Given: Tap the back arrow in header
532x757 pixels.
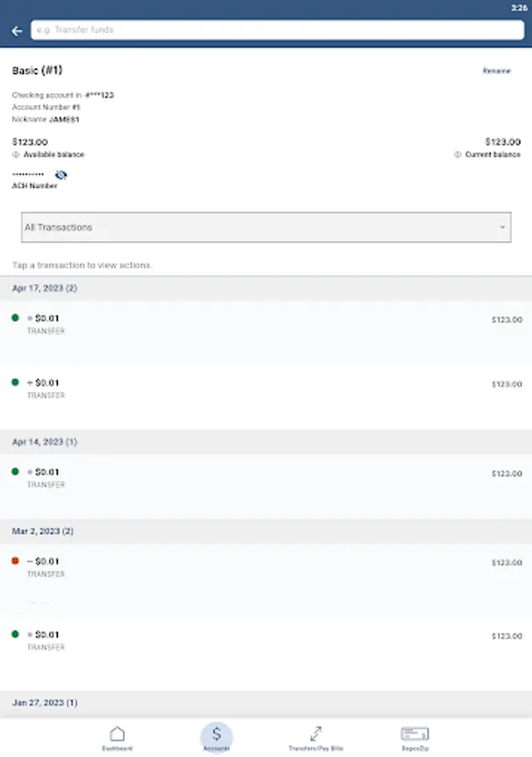Looking at the screenshot, I should point(17,31).
